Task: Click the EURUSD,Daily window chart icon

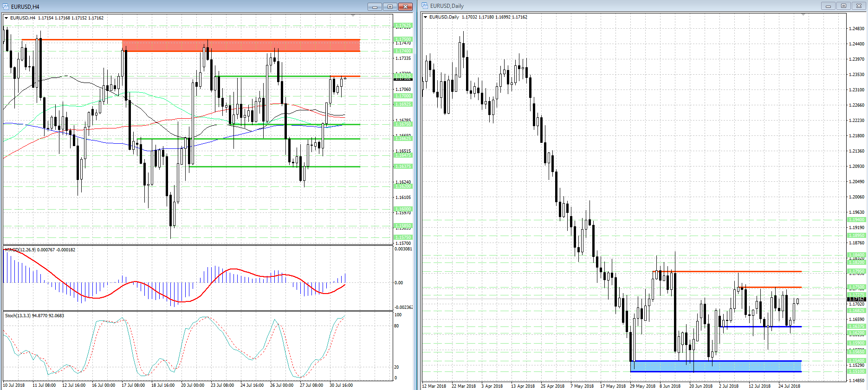Action: (425, 6)
